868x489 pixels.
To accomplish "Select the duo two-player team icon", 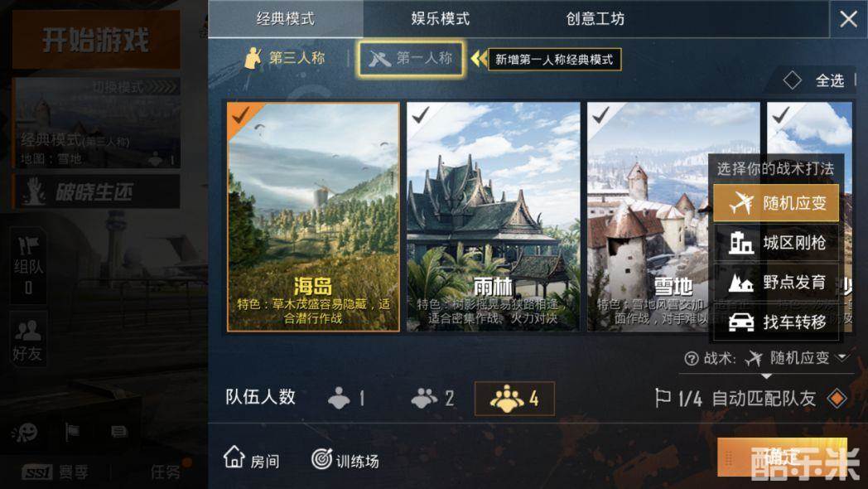I will pyautogui.click(x=424, y=398).
